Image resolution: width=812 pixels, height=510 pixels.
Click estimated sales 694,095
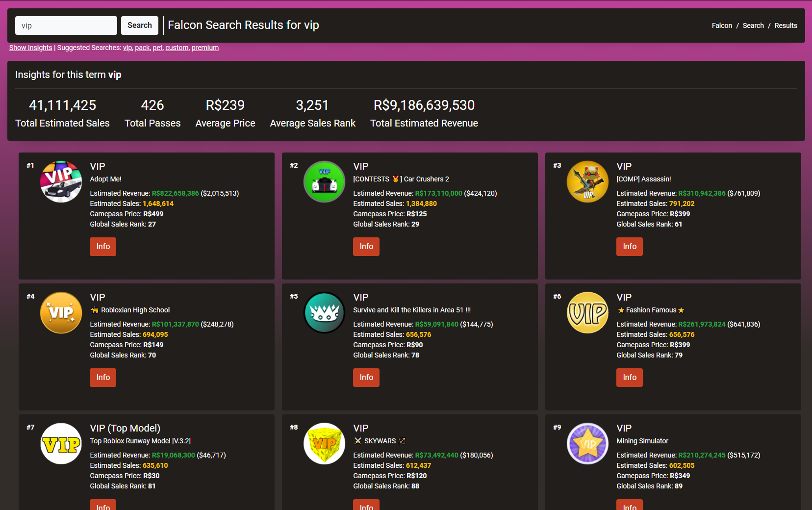pyautogui.click(x=155, y=334)
